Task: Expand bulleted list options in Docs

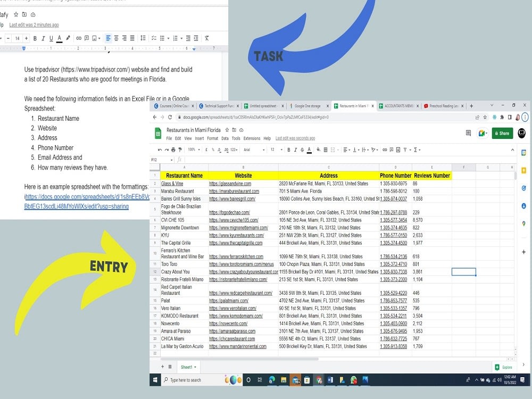Action: tap(169, 38)
